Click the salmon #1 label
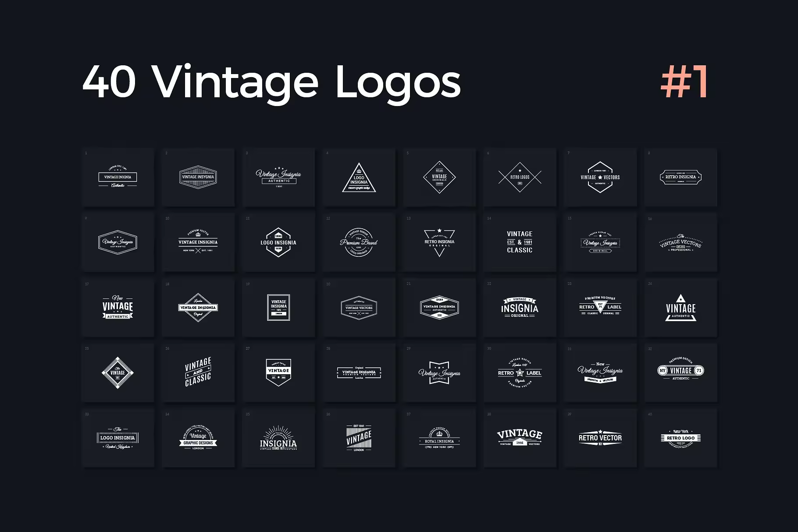The height and width of the screenshot is (532, 798). [684, 81]
